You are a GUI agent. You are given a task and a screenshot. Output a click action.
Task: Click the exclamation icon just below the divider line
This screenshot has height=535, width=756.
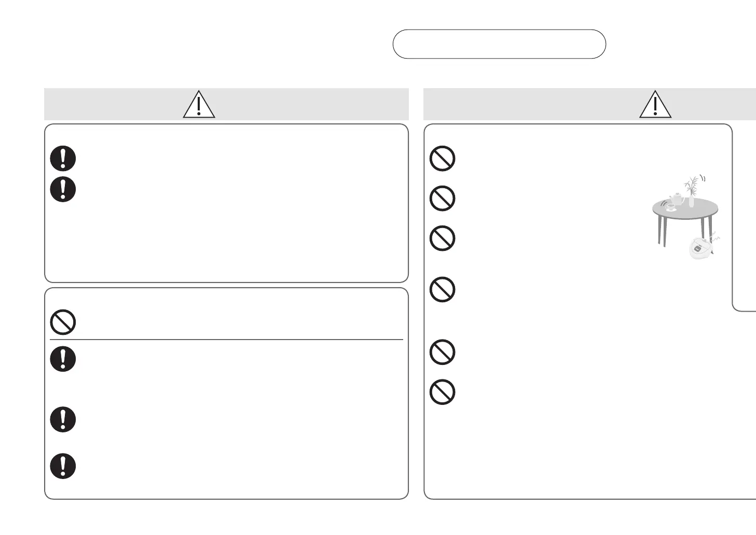(63, 359)
